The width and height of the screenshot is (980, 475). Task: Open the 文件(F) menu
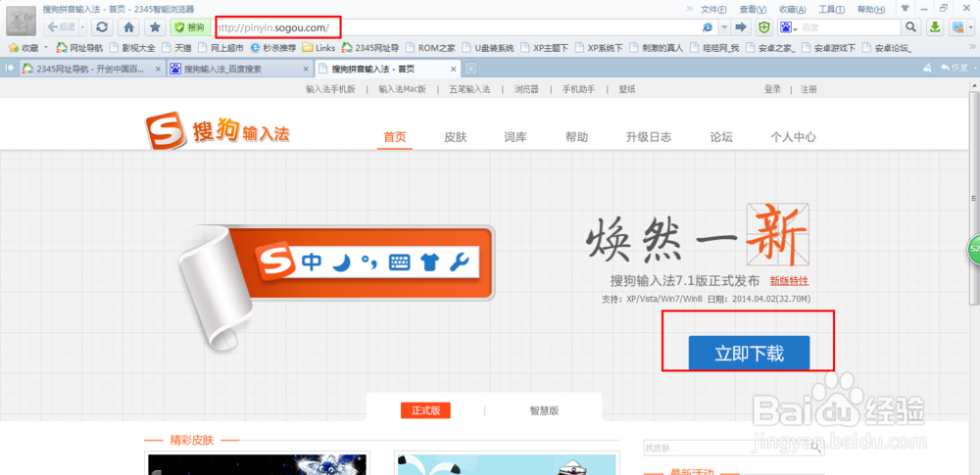[713, 10]
